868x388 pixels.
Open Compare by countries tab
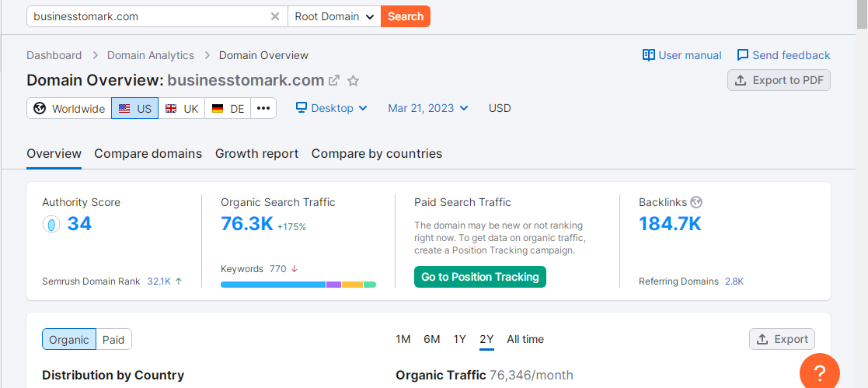[x=377, y=153]
